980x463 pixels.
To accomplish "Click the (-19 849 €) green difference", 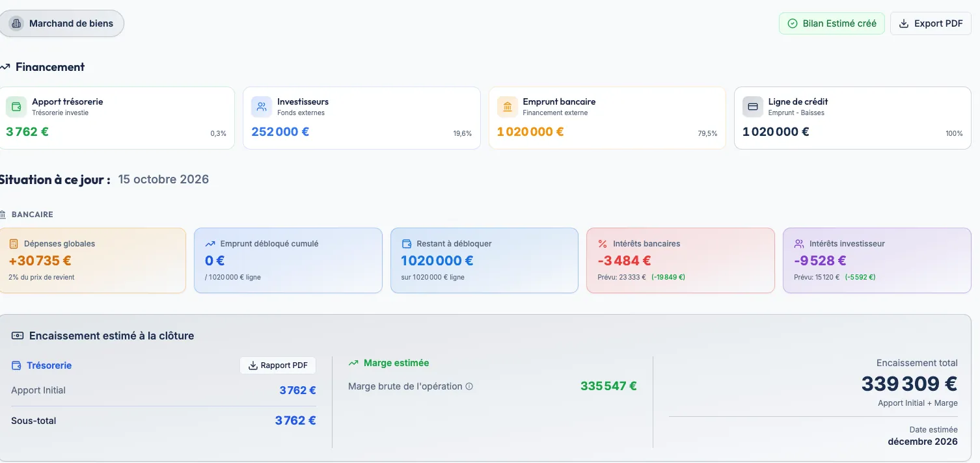I will point(668,277).
